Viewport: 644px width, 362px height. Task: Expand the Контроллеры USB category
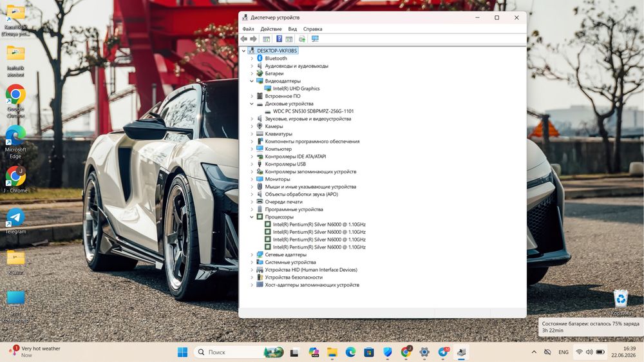tap(252, 164)
